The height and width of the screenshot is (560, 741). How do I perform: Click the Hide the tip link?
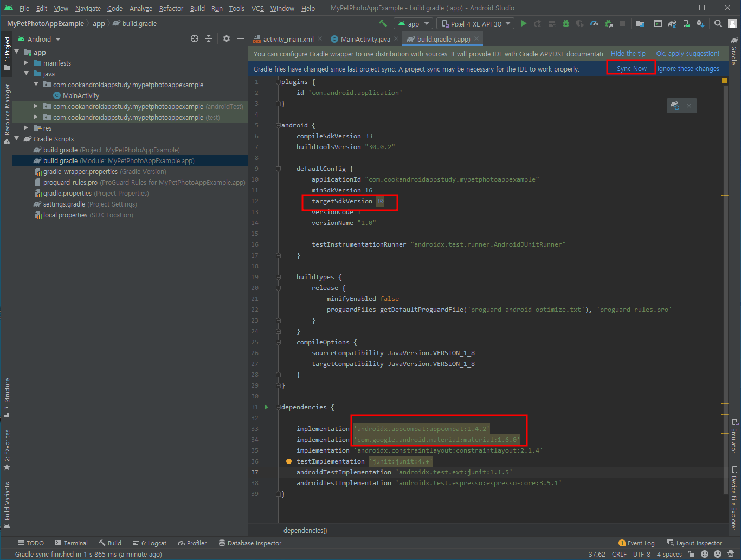(x=628, y=54)
